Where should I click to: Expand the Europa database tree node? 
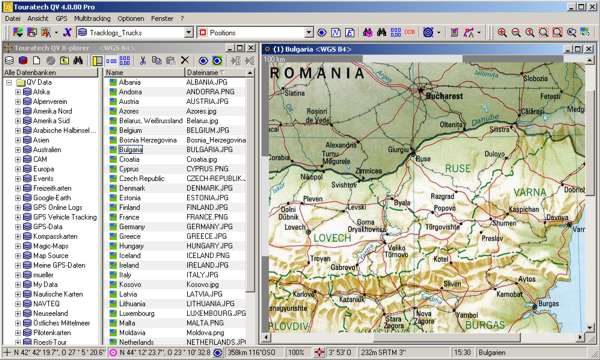18,169
